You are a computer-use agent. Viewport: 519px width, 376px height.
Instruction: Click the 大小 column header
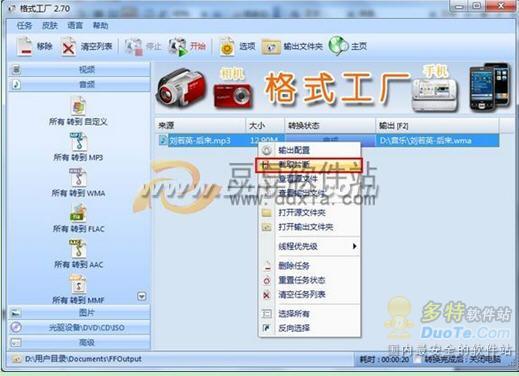[265, 125]
